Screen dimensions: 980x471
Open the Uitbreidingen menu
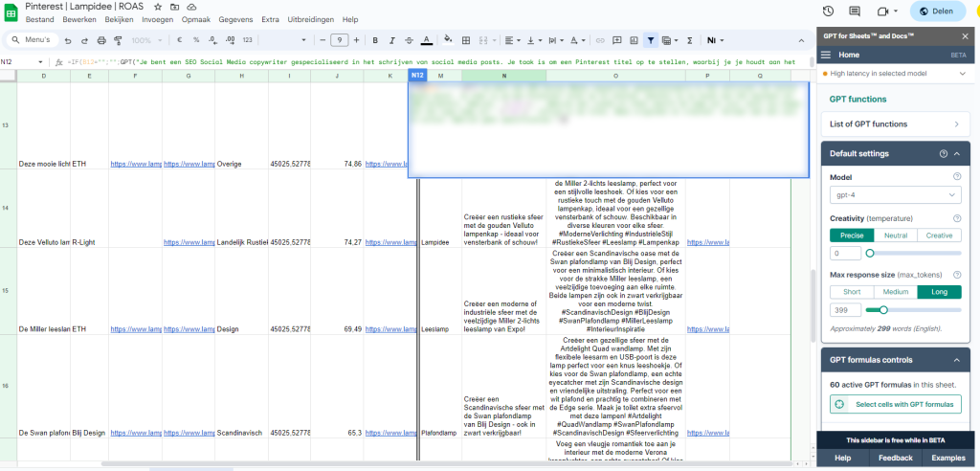311,19
